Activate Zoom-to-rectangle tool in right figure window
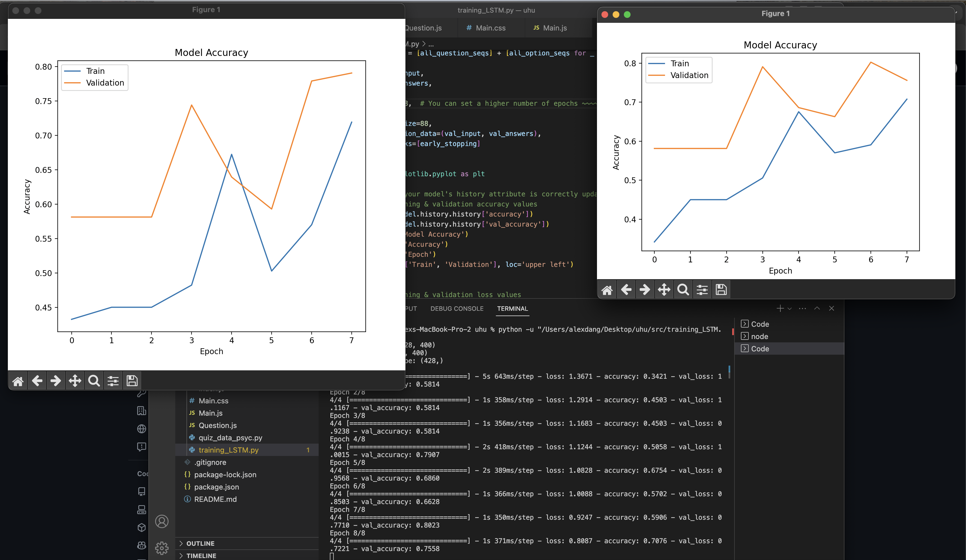The height and width of the screenshot is (560, 966). pos(683,290)
